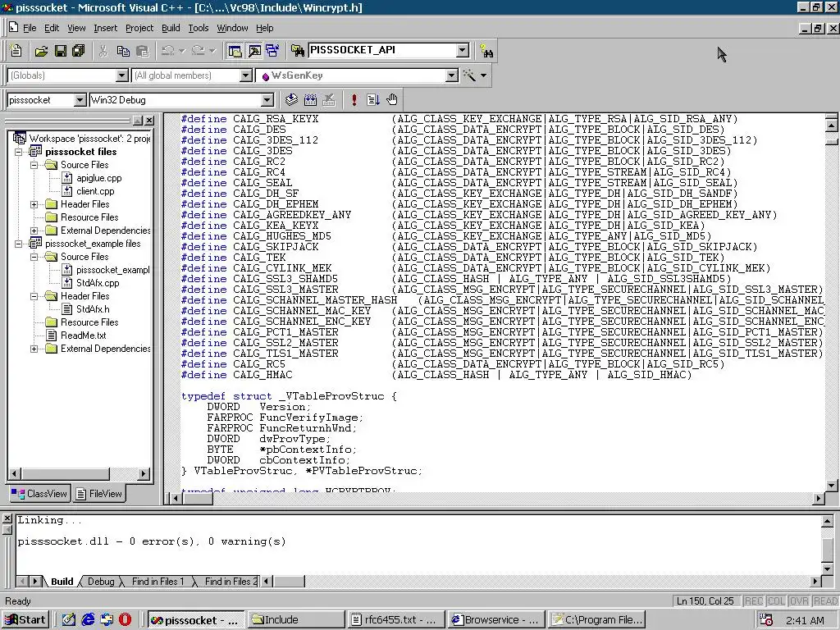This screenshot has width=840, height=630.
Task: Open the Build menu
Action: click(x=171, y=28)
